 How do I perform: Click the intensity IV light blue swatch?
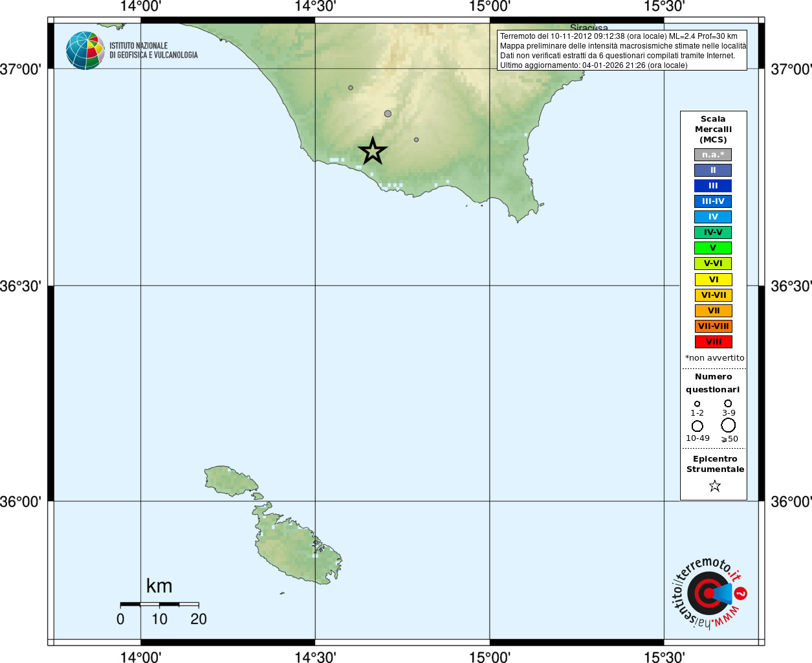713,217
